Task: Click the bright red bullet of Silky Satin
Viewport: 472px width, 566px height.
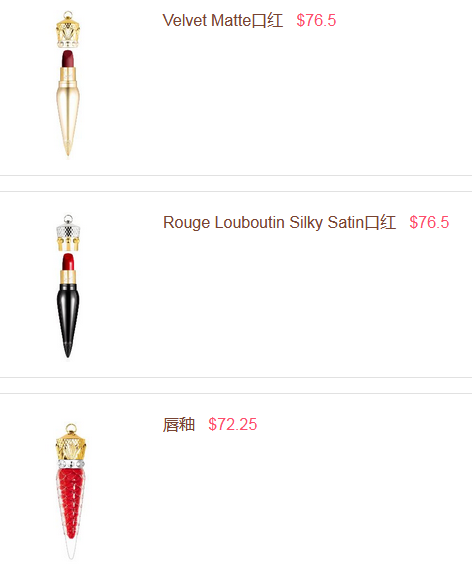Action: pyautogui.click(x=68, y=261)
